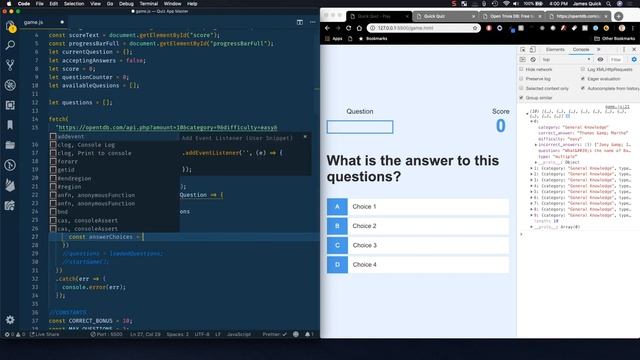Show more DevTools tabs chevron
Screen dimensions: 640x360
599,49
